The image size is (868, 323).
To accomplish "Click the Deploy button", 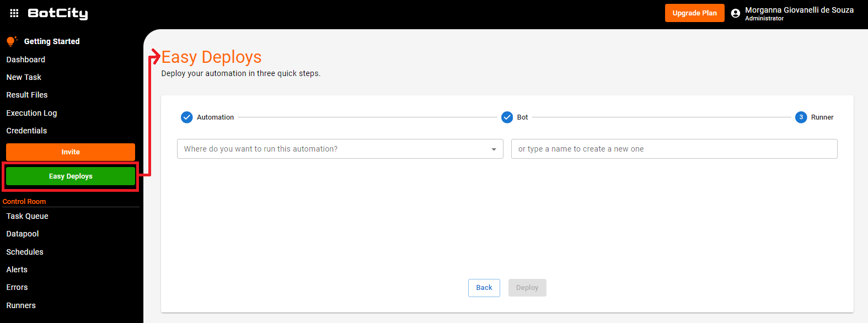I will (x=527, y=288).
